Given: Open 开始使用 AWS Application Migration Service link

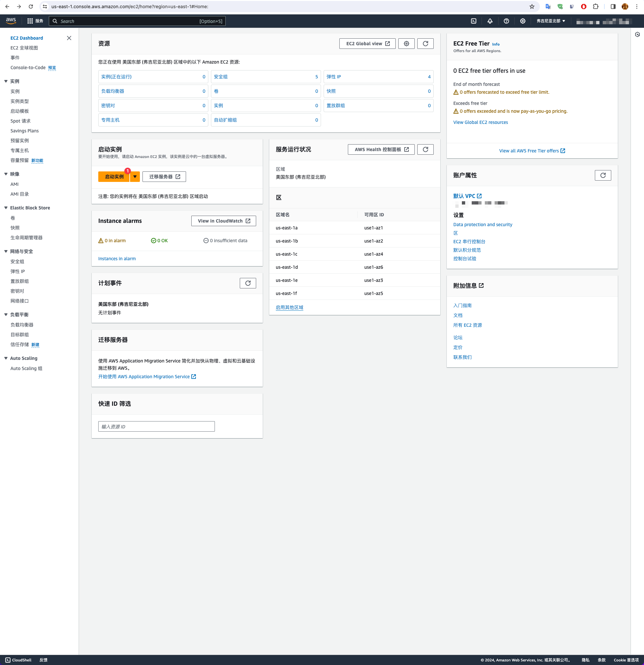Looking at the screenshot, I should click(147, 377).
